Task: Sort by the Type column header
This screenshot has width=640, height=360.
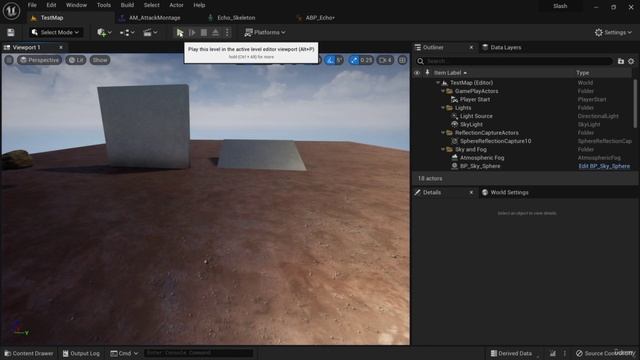Action: click(583, 73)
